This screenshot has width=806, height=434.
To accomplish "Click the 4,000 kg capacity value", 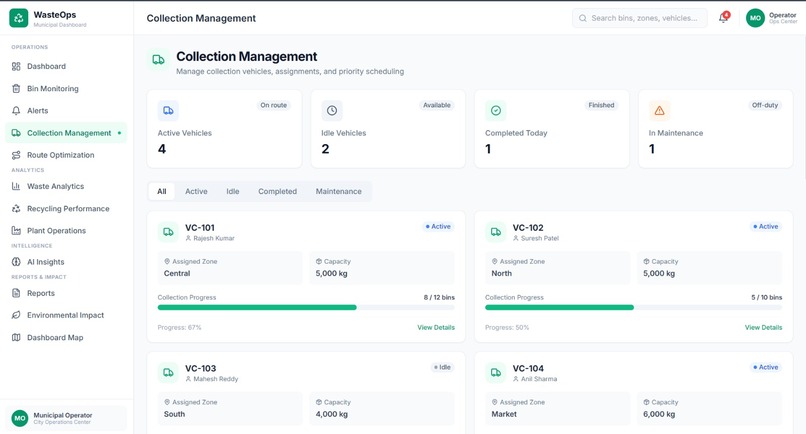I will (x=332, y=414).
